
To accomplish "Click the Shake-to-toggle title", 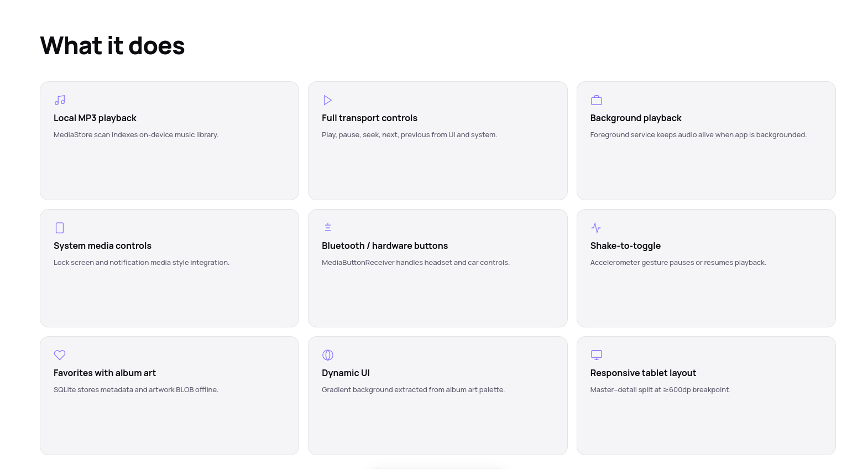I will pyautogui.click(x=625, y=246).
